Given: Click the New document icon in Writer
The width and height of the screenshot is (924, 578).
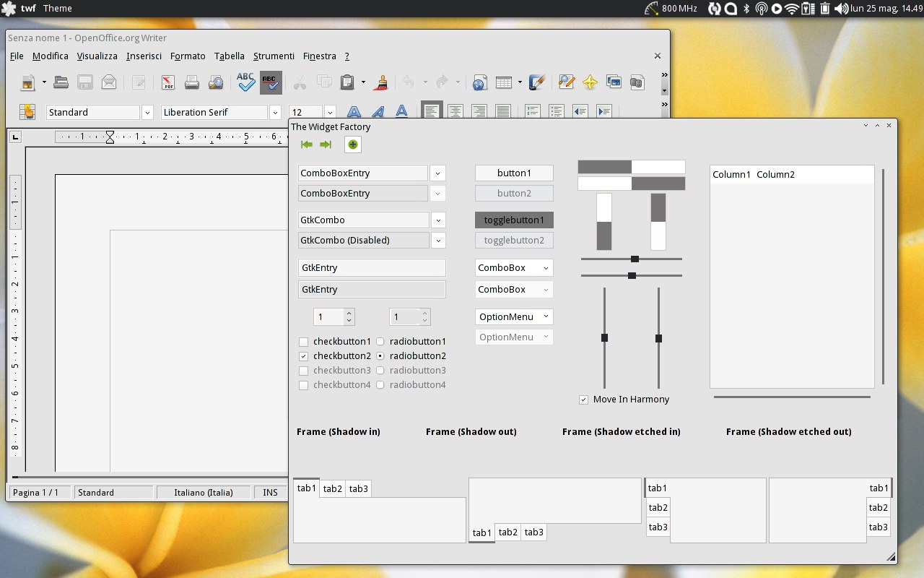Looking at the screenshot, I should click(28, 82).
